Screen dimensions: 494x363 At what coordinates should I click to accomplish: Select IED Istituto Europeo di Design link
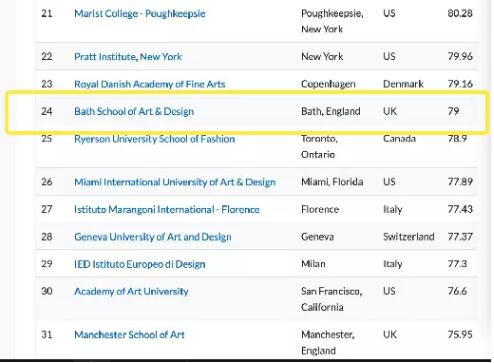tap(140, 264)
